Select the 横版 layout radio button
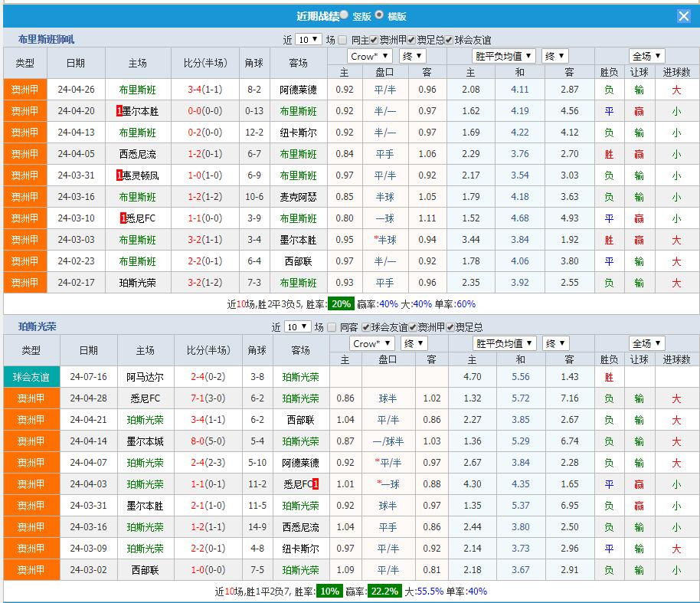Image resolution: width=700 pixels, height=603 pixels. click(x=380, y=15)
